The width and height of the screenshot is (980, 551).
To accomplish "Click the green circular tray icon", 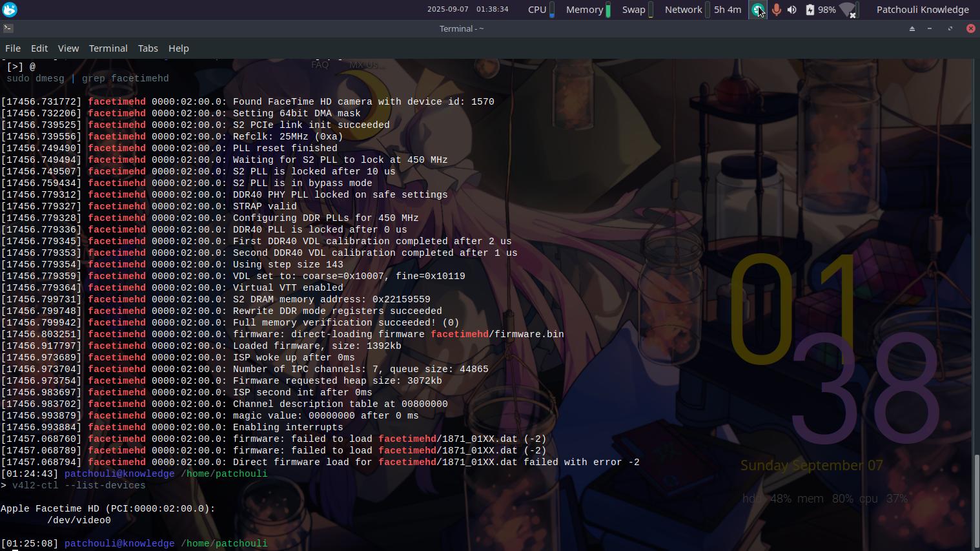I will coord(757,10).
